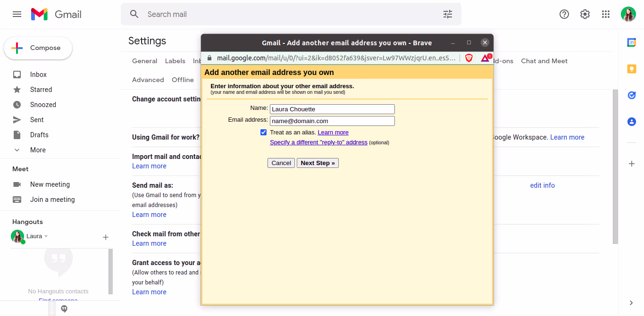Open the Gmail main menu hamburger icon
644x316 pixels.
pyautogui.click(x=17, y=14)
